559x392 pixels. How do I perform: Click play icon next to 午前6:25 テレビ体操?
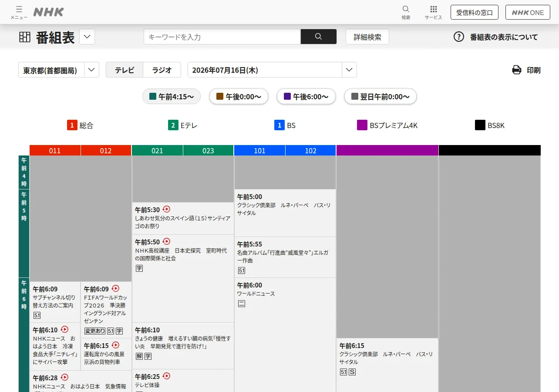[166, 376]
